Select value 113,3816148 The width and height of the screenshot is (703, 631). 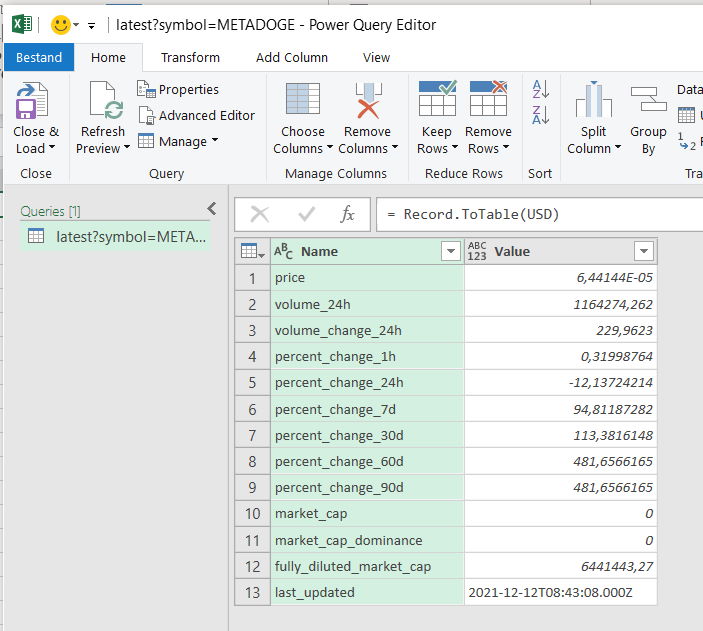pyautogui.click(x=561, y=435)
